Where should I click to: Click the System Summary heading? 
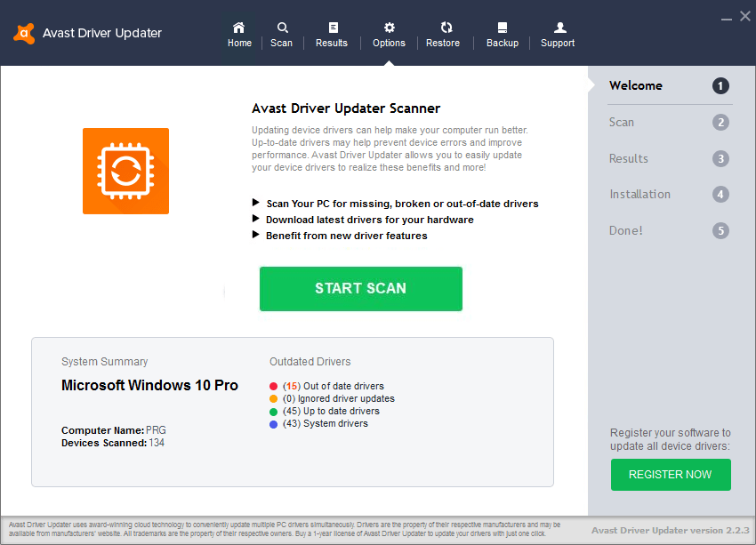coord(105,362)
